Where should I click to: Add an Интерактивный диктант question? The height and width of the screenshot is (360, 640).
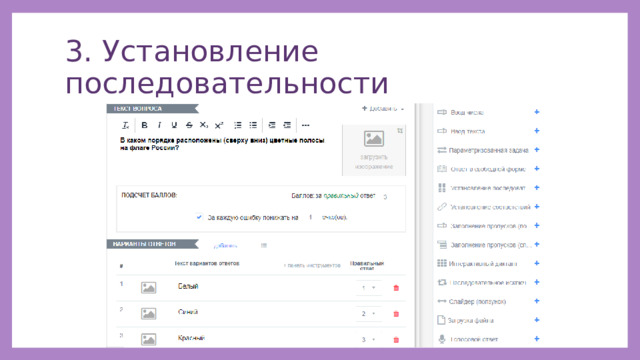pos(537,263)
